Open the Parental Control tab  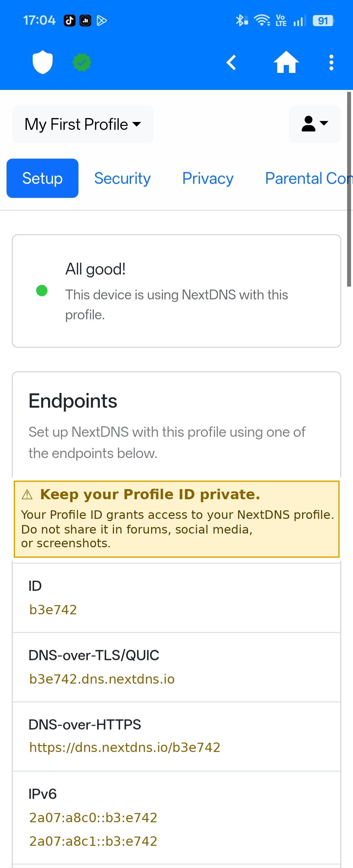tap(308, 178)
